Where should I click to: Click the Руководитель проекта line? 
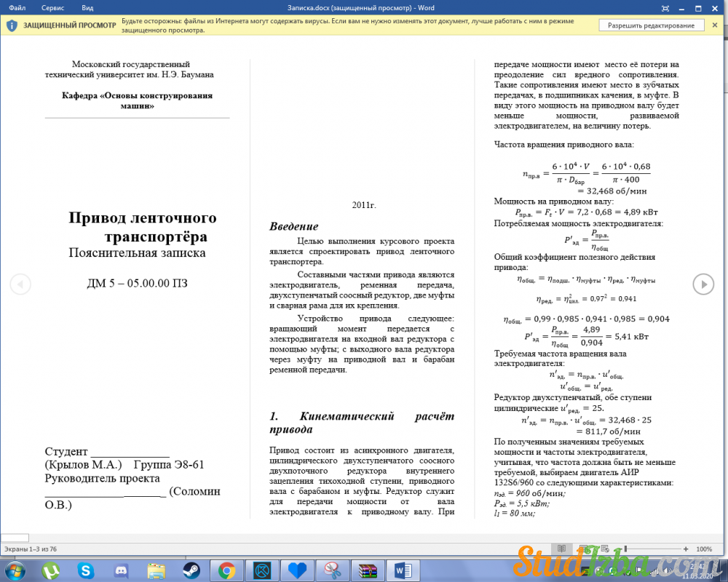102,478
